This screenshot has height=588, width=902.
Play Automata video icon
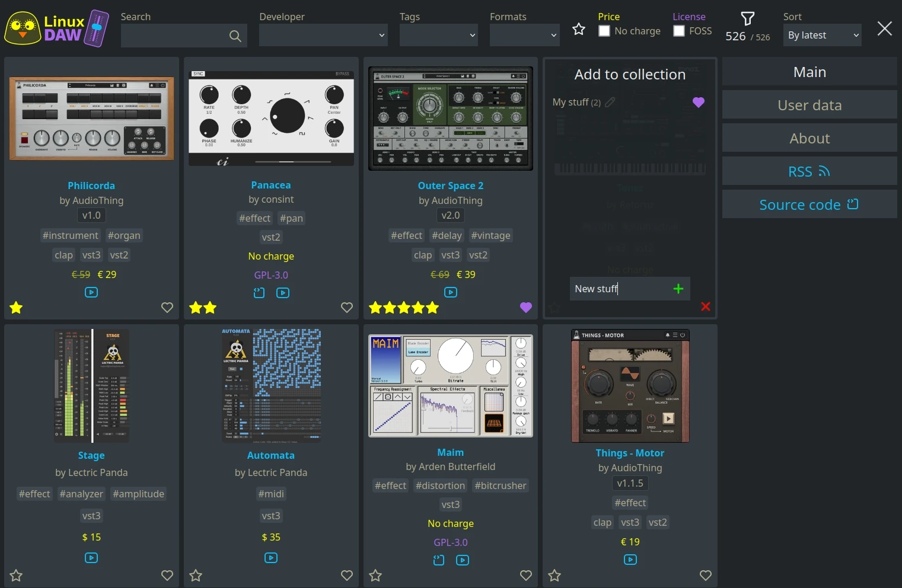tap(271, 558)
